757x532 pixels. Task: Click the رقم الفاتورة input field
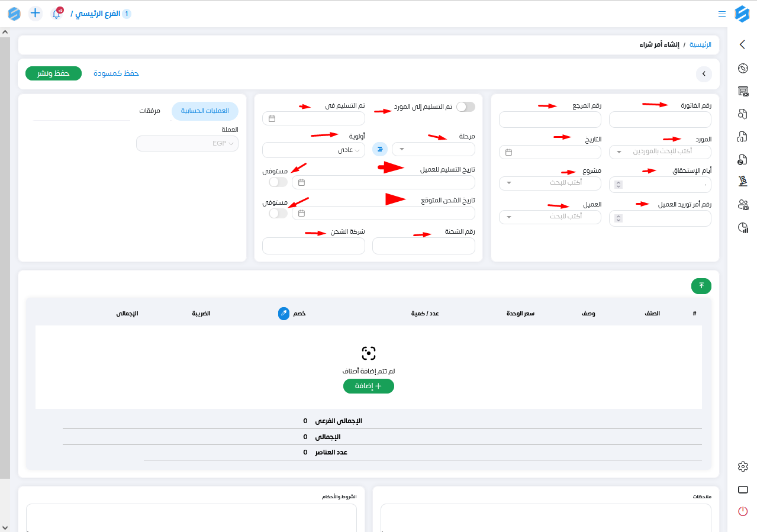click(659, 120)
